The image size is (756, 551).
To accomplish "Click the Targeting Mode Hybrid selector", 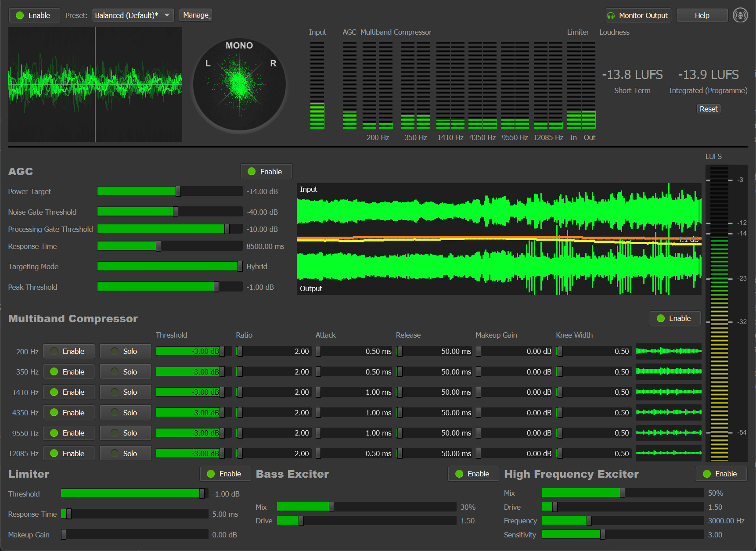I will pyautogui.click(x=169, y=266).
